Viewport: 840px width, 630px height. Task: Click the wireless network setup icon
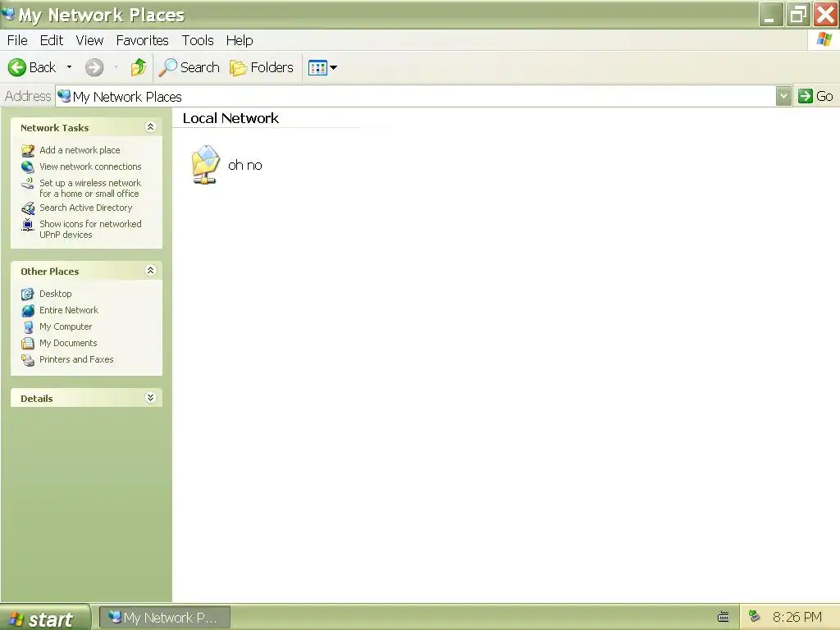(28, 184)
